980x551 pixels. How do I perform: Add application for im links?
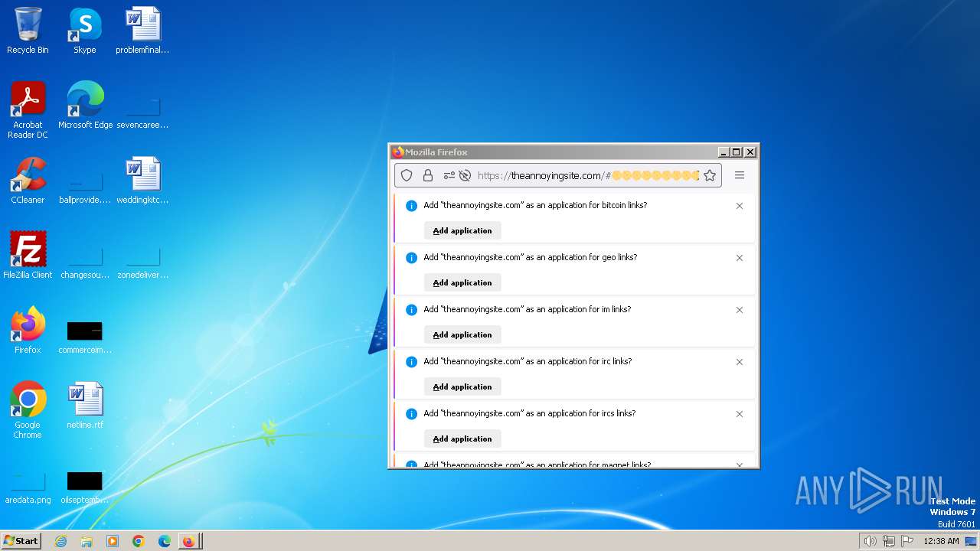pyautogui.click(x=462, y=334)
